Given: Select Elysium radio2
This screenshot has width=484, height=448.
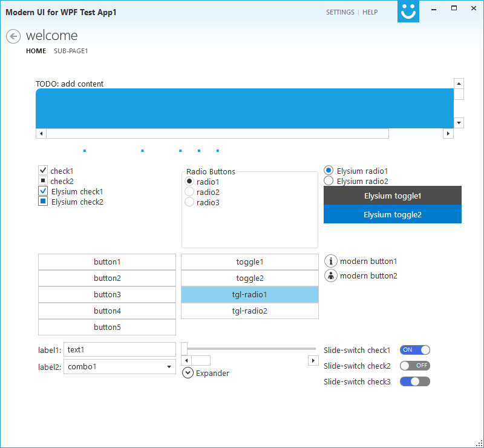Looking at the screenshot, I should tap(329, 181).
